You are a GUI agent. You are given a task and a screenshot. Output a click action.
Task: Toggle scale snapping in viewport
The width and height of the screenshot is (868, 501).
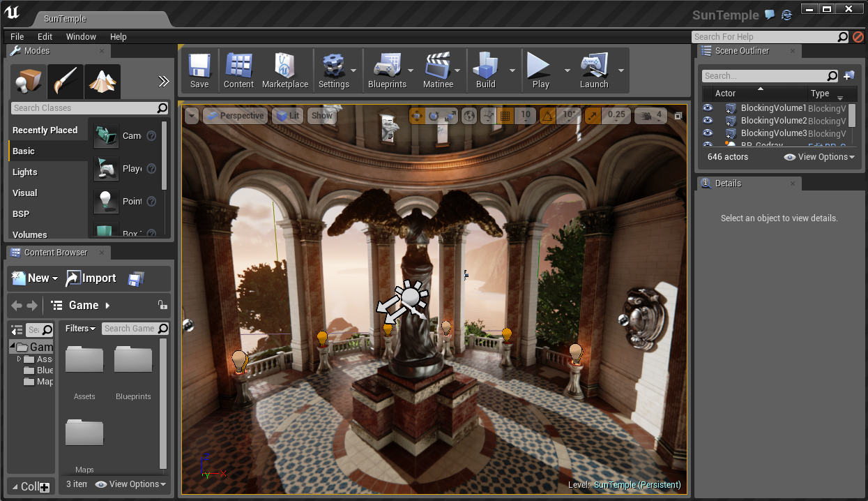tap(593, 116)
